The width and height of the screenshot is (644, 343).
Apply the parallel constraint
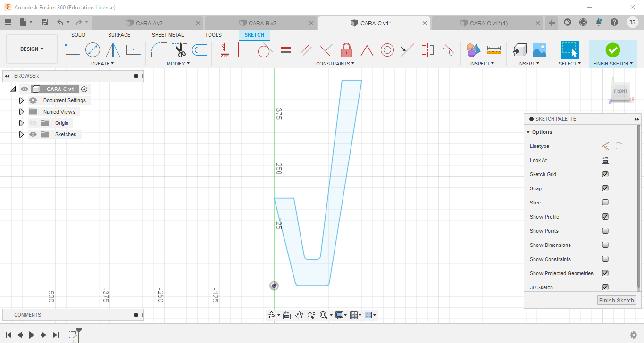coord(306,49)
